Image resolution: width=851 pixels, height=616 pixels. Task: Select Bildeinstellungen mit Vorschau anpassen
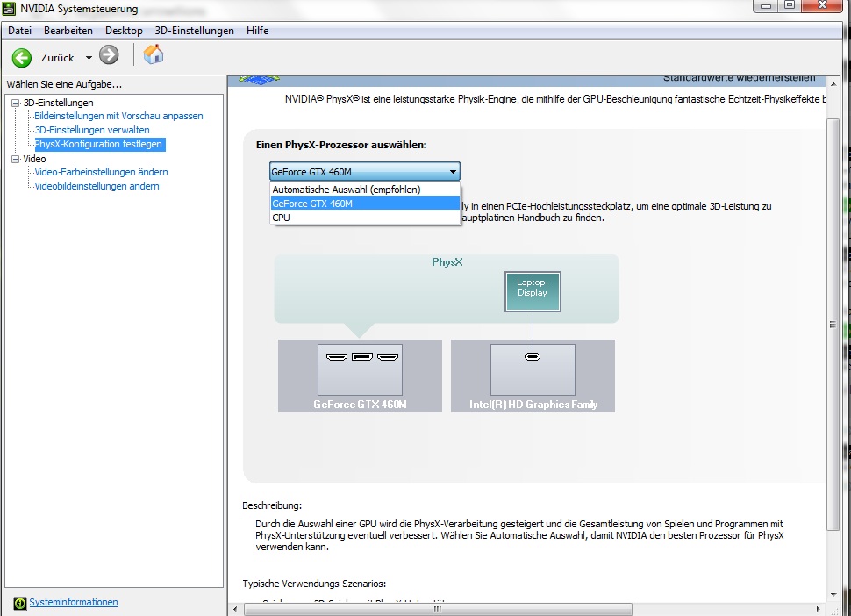(118, 116)
